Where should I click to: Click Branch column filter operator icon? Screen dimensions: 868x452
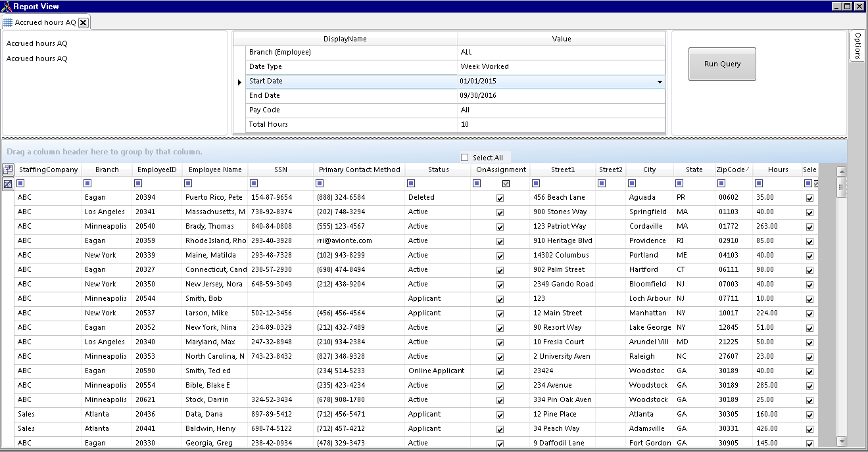tap(88, 184)
